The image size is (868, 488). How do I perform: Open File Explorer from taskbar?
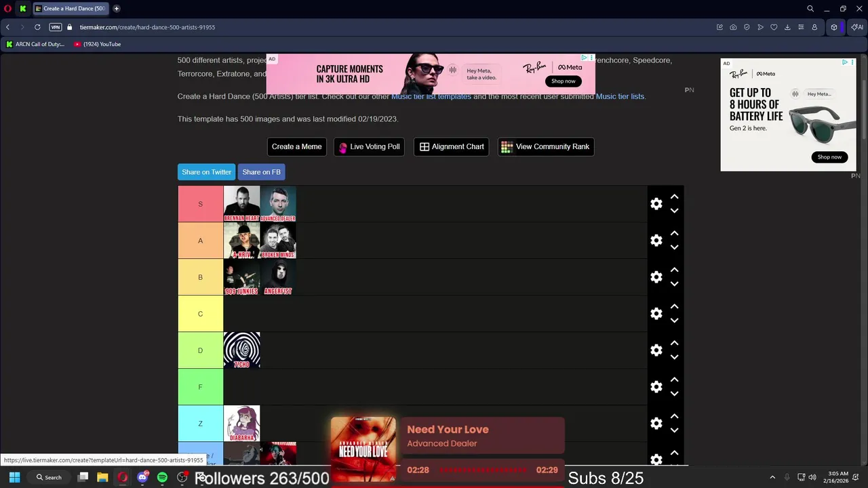(x=102, y=477)
